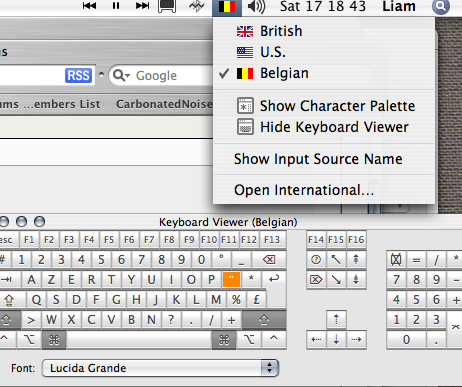Screen dimensions: 462x387
Task: Click the help key below F14
Action: point(316,259)
